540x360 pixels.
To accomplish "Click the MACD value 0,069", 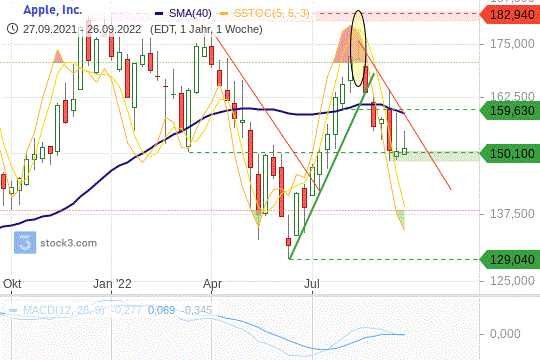I will [x=162, y=310].
